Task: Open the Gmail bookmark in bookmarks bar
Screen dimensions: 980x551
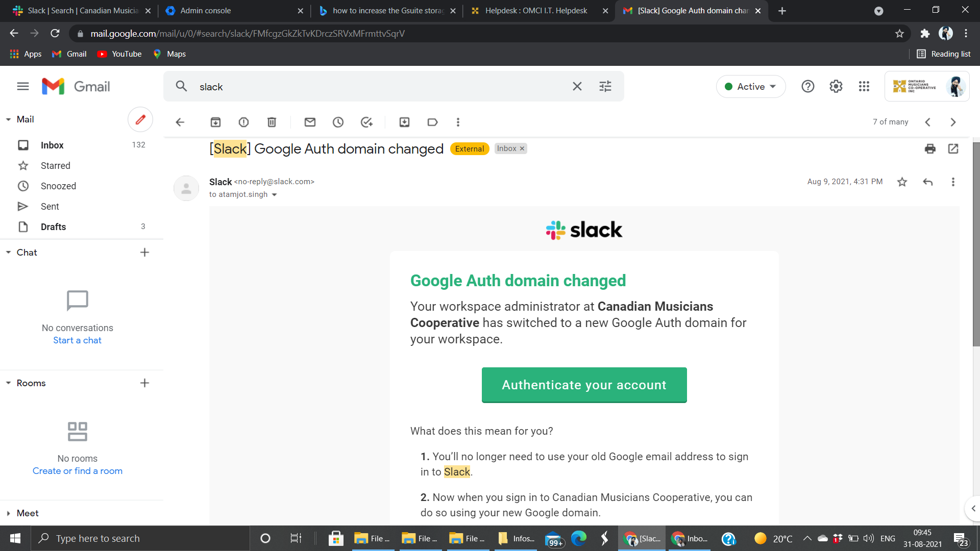Action: (69, 54)
